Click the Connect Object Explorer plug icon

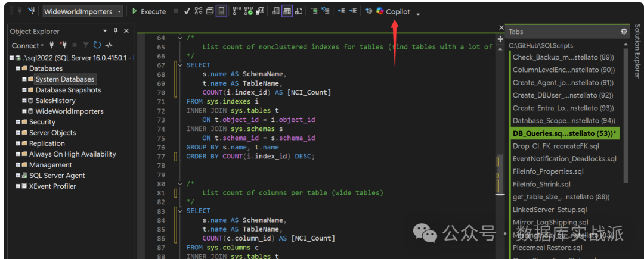coord(52,45)
